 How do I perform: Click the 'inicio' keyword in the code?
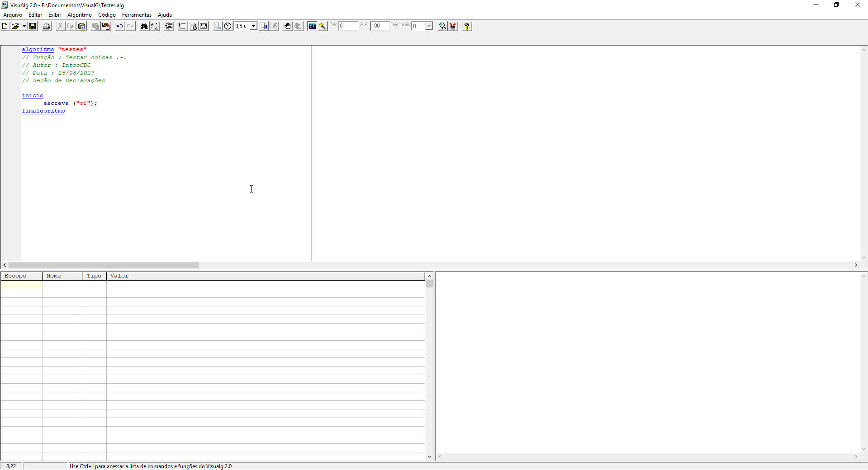pyautogui.click(x=33, y=96)
